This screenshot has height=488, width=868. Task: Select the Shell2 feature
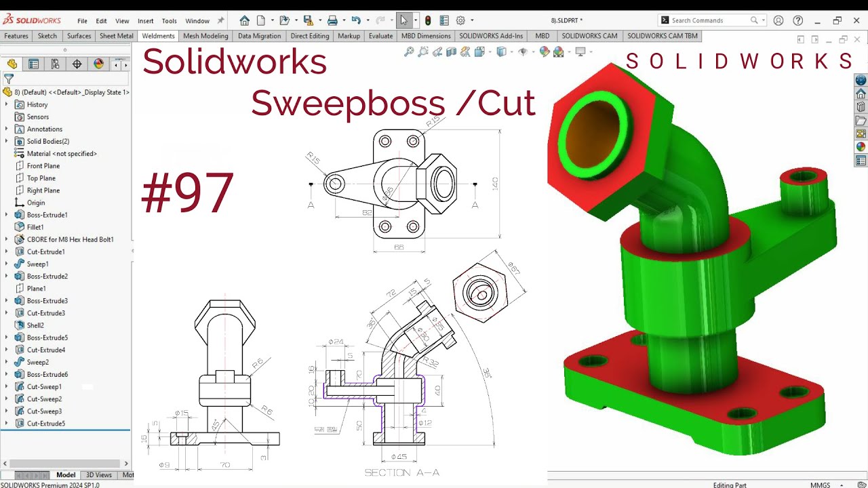35,325
